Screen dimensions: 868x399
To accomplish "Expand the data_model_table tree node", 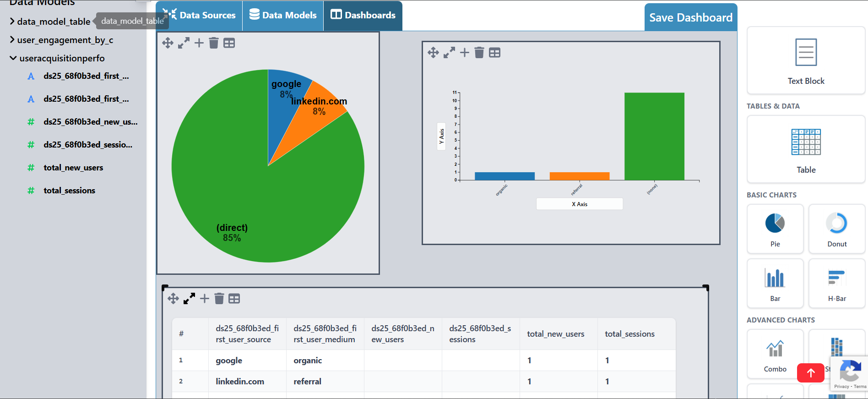I will tap(12, 22).
